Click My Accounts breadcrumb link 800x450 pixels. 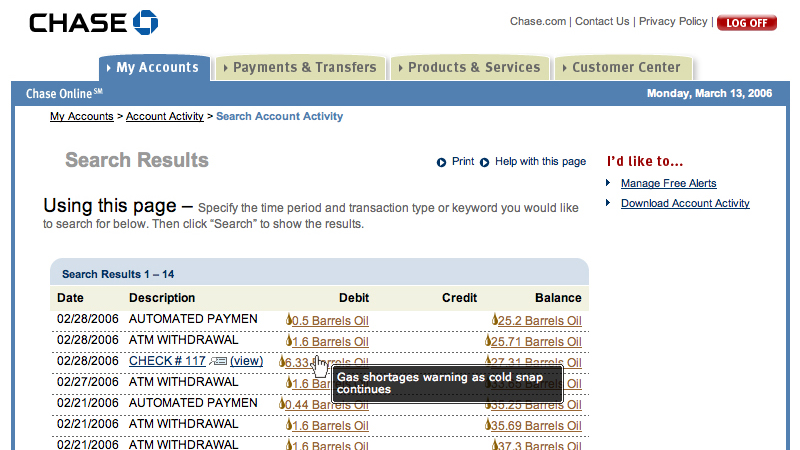point(82,116)
